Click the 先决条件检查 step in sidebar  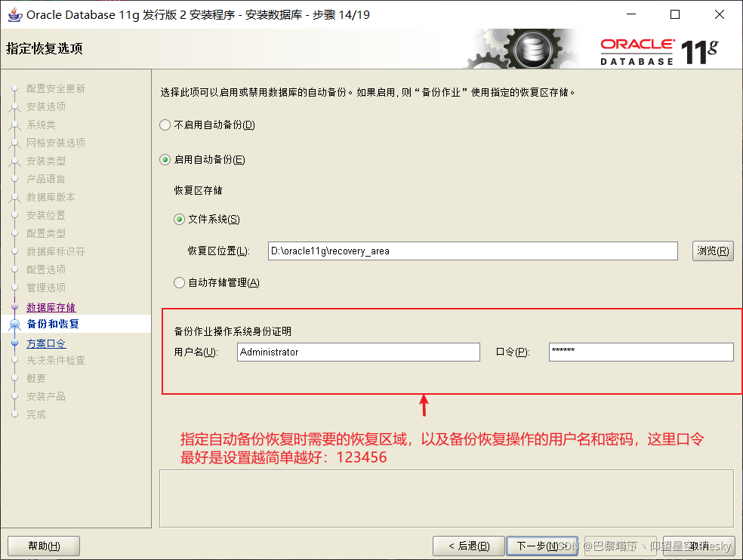[x=55, y=360]
